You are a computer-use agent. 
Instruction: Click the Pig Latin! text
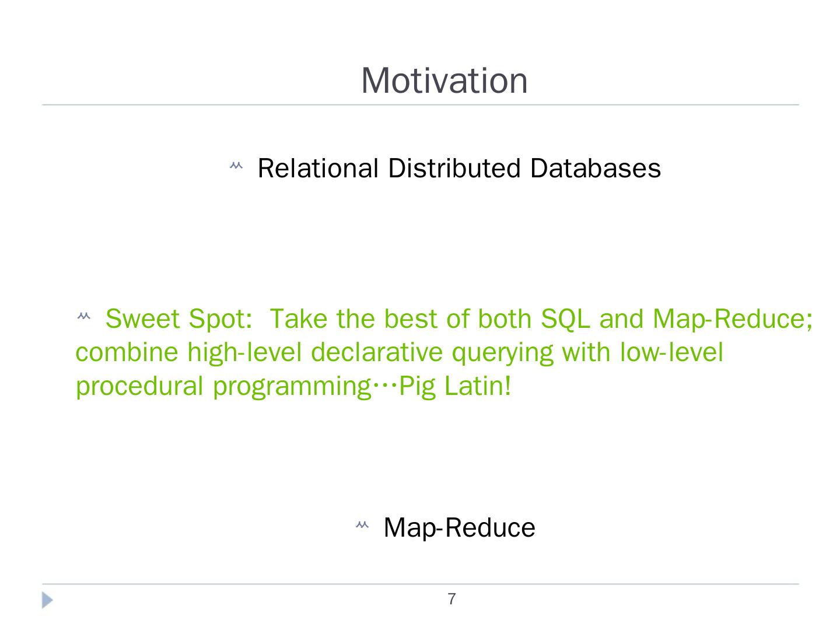click(x=455, y=387)
